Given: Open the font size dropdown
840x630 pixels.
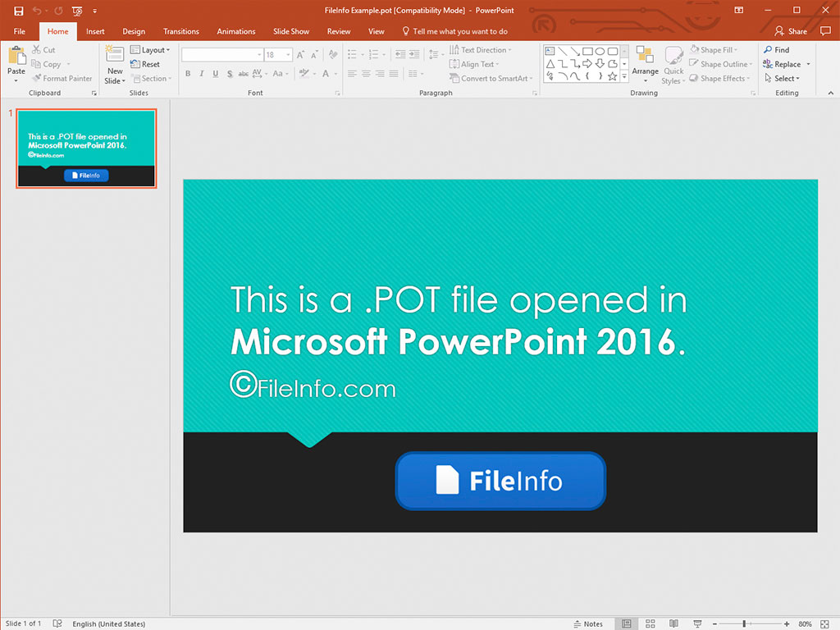Looking at the screenshot, I should (x=288, y=55).
